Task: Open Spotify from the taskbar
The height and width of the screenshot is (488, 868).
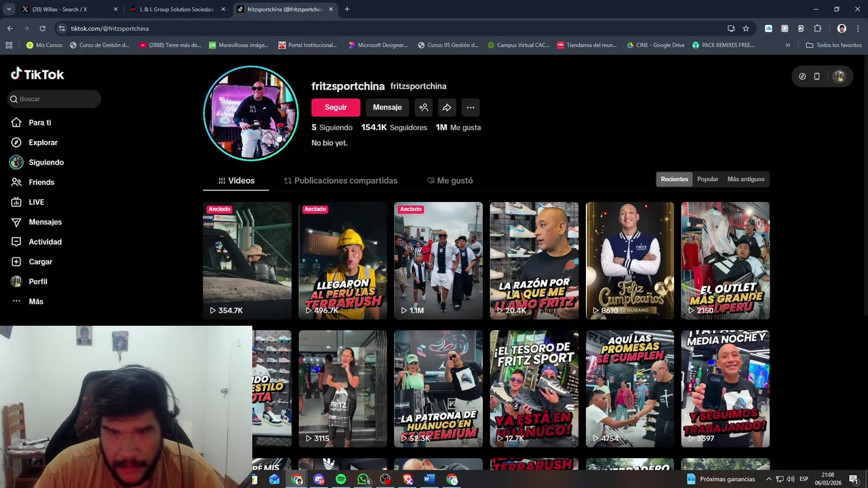Action: [x=341, y=479]
